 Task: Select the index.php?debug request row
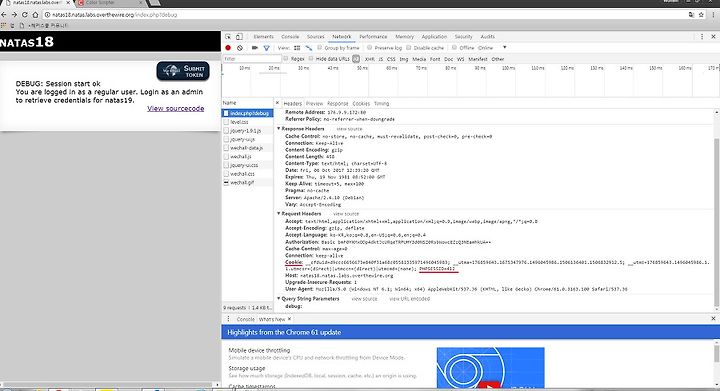tap(248, 113)
